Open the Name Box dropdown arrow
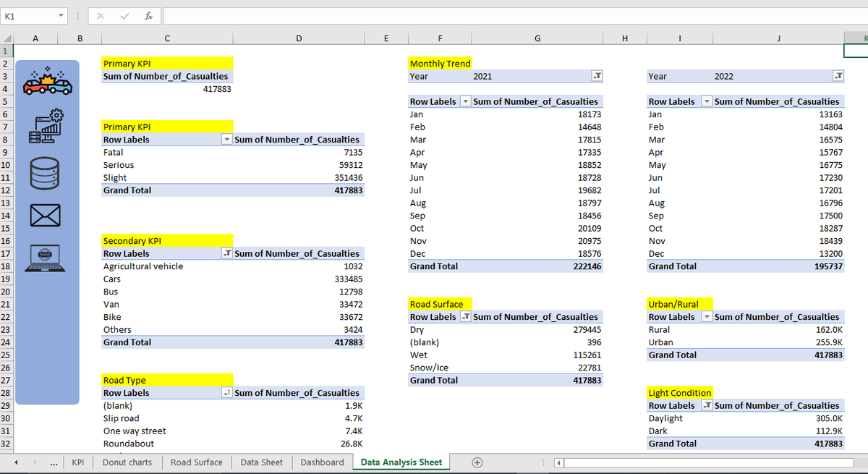The width and height of the screenshot is (868, 474). pyautogui.click(x=61, y=15)
